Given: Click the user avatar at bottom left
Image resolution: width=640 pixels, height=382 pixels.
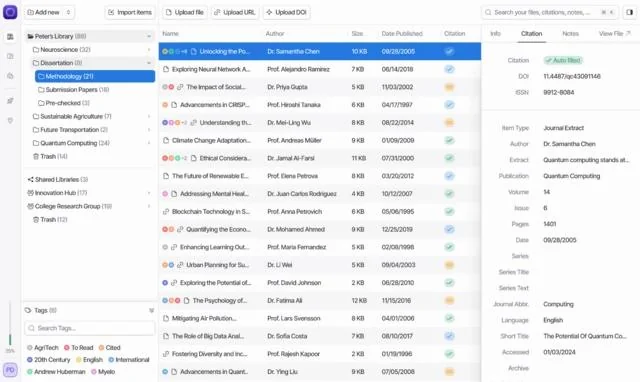Looking at the screenshot, I should point(10,370).
